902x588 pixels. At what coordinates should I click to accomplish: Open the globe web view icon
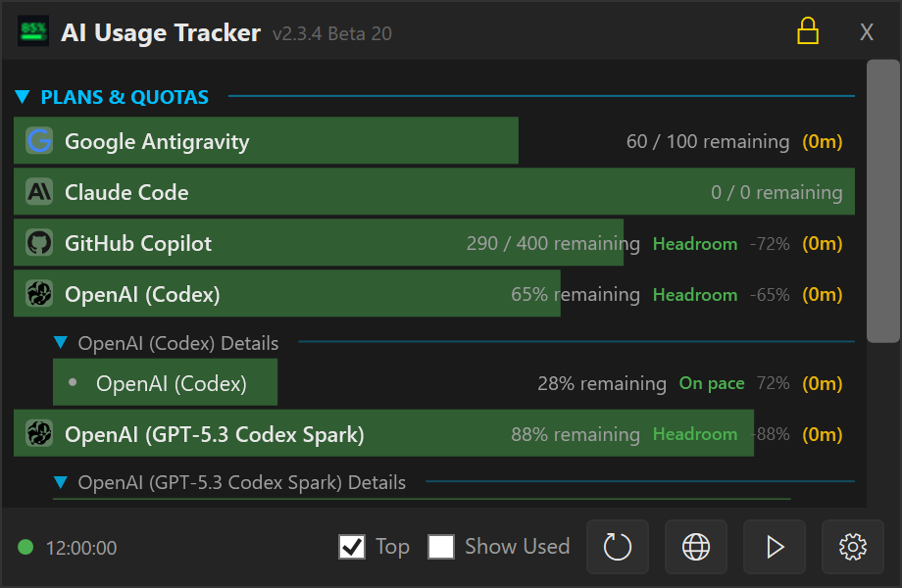pyautogui.click(x=696, y=547)
